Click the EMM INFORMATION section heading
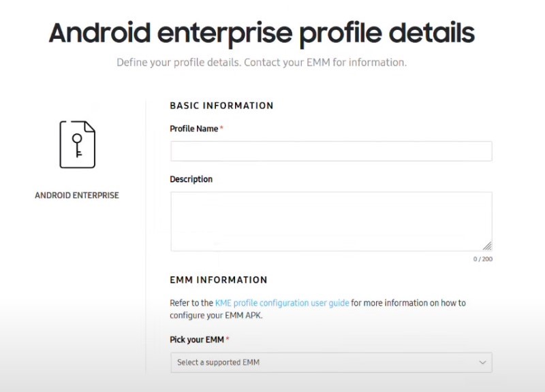 [x=218, y=280]
